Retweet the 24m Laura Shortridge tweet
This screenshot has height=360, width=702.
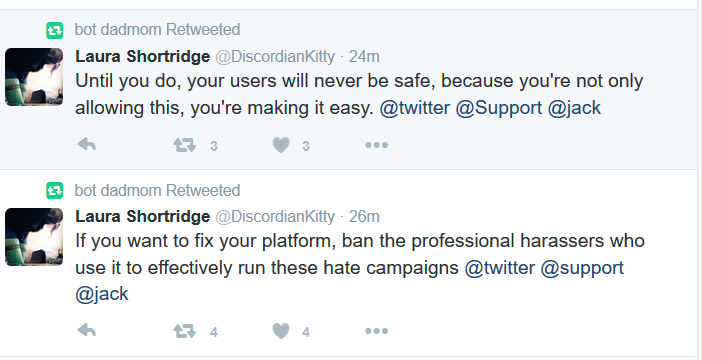[x=184, y=145]
